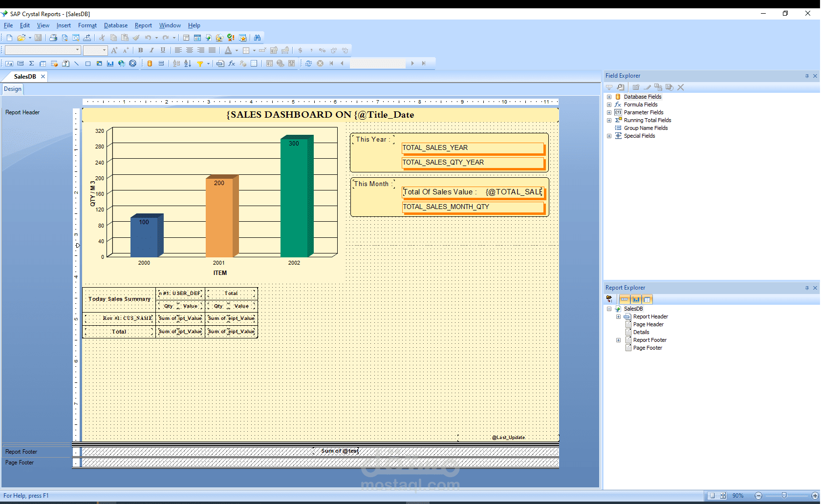Open the Insert Chart tool
The height and width of the screenshot is (504, 821).
point(110,63)
